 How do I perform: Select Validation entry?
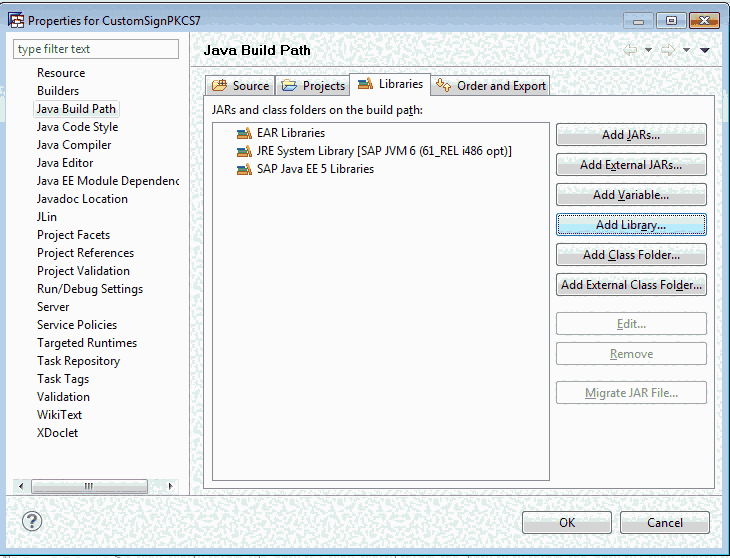point(63,397)
